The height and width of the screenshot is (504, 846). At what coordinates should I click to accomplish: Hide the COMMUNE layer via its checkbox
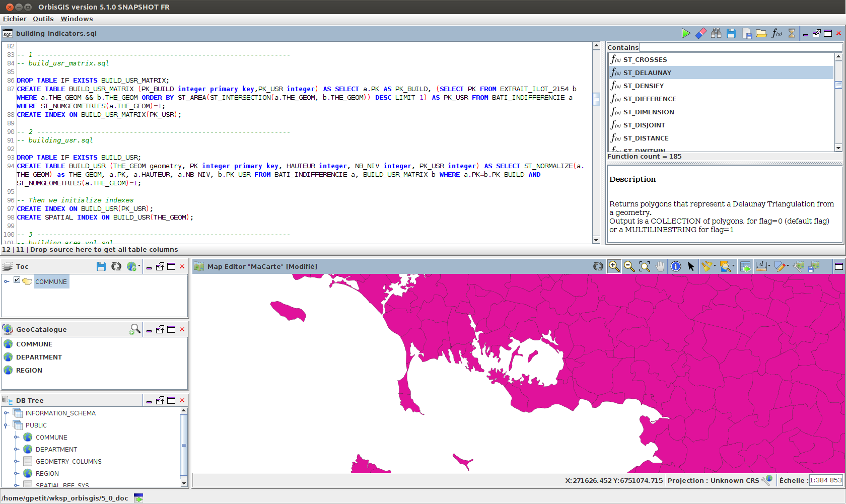(x=17, y=280)
